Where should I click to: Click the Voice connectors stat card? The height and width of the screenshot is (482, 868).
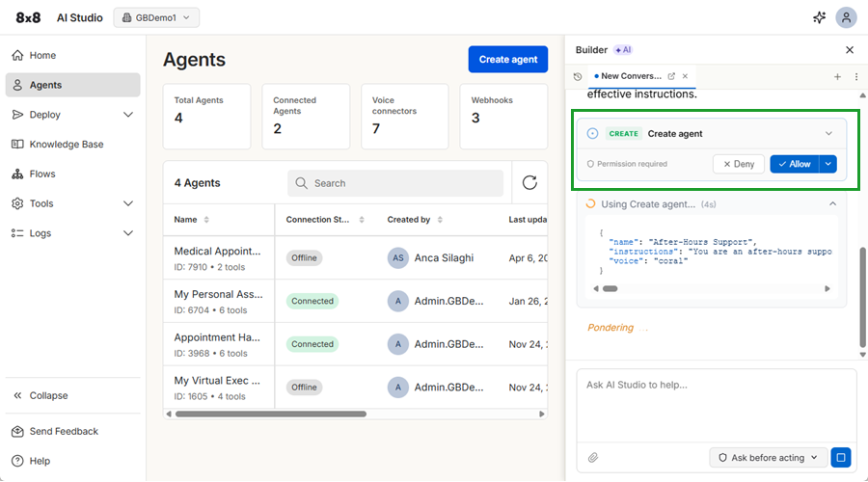click(405, 117)
